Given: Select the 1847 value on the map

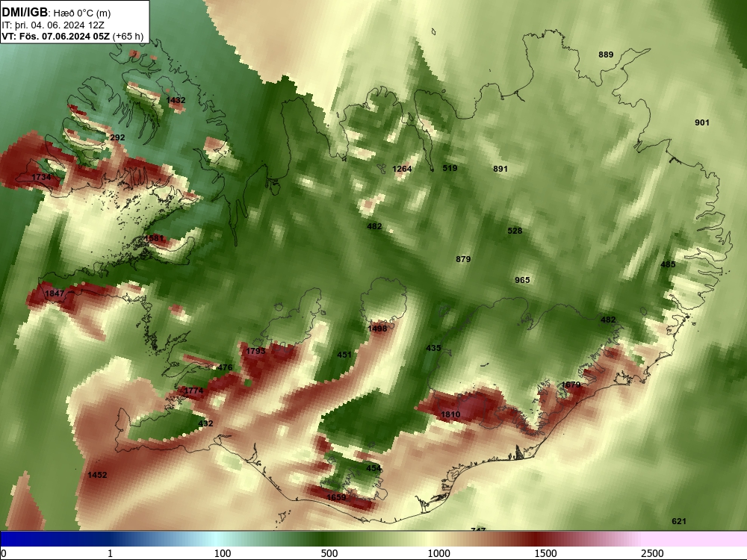Looking at the screenshot, I should tap(55, 293).
